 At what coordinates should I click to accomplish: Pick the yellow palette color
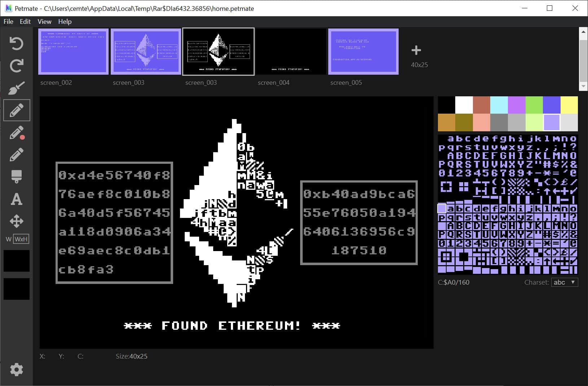569,105
